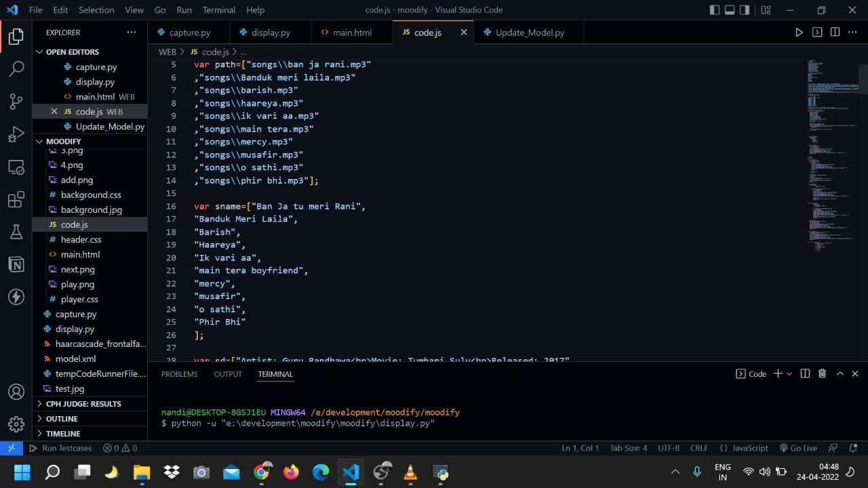
Task: Change the CRLF end of line sequence
Action: (698, 448)
